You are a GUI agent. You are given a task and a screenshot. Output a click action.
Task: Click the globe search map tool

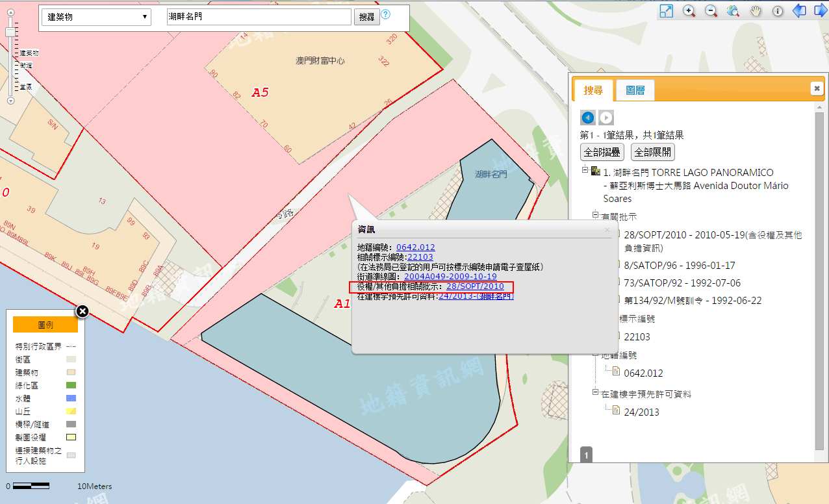[x=733, y=11]
